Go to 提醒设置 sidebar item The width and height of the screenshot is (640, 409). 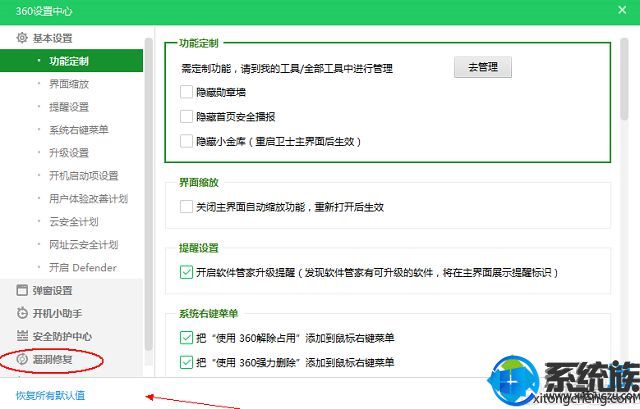[x=69, y=107]
